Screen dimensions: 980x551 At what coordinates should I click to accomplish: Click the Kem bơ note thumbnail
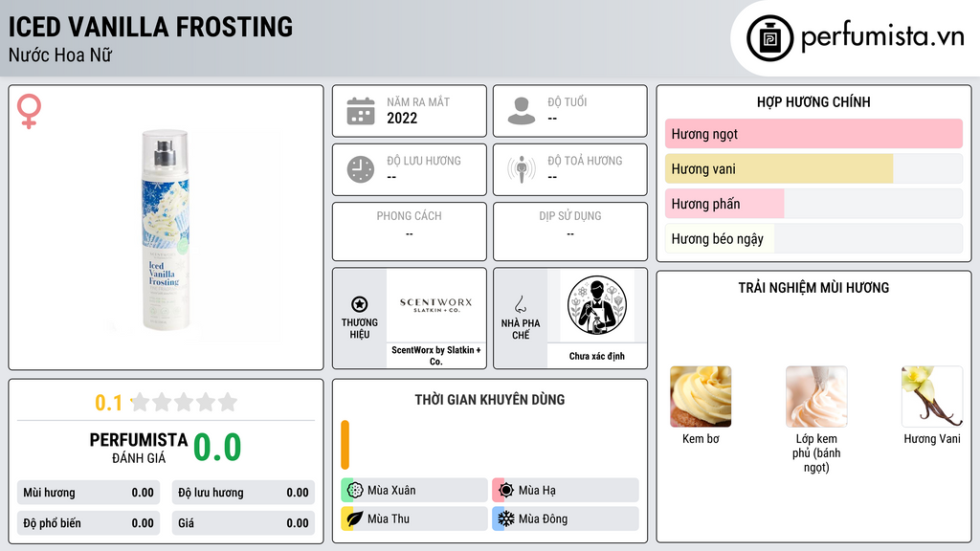coord(701,397)
